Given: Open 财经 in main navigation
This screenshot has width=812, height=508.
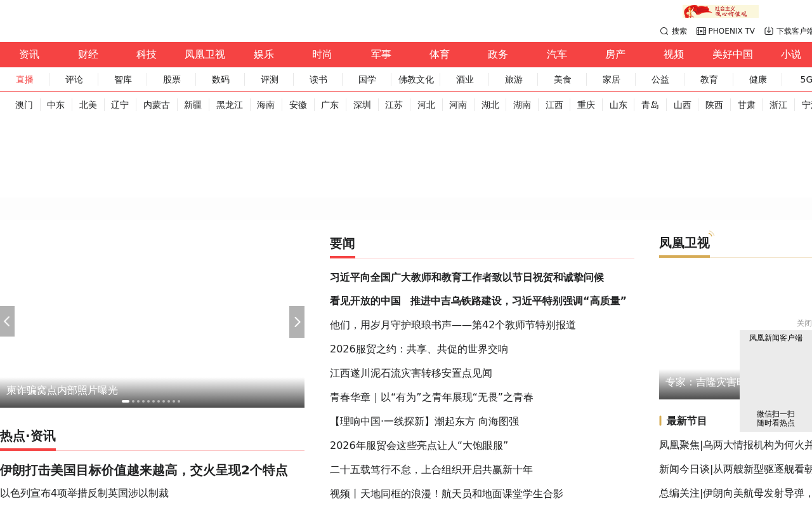Looking at the screenshot, I should (88, 55).
